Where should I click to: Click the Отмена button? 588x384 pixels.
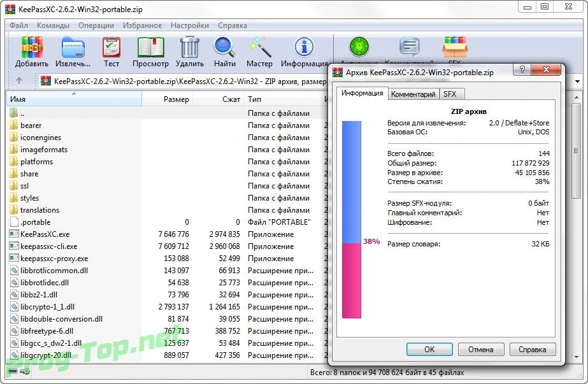click(481, 349)
